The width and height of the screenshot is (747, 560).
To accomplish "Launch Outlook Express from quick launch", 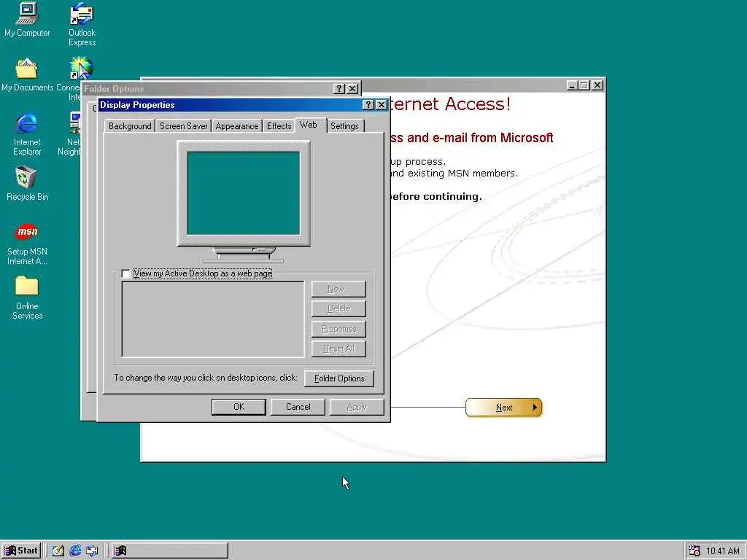I will pyautogui.click(x=92, y=551).
